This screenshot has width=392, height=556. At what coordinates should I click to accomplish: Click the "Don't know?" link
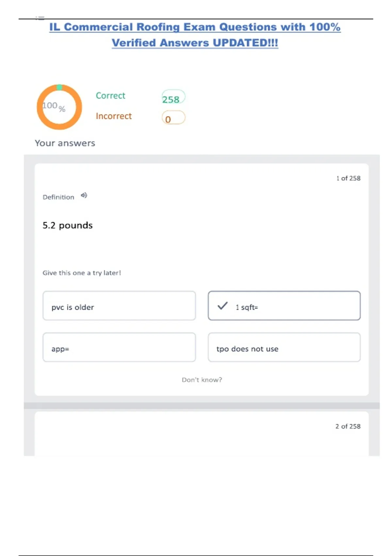pos(202,380)
